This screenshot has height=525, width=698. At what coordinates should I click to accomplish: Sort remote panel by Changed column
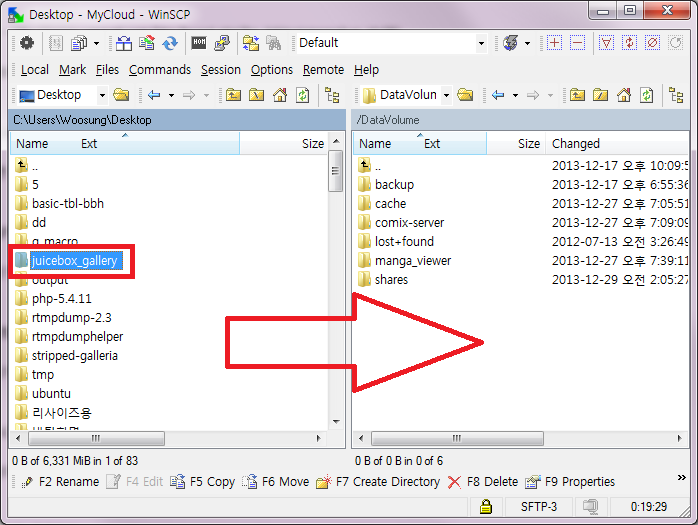click(617, 144)
